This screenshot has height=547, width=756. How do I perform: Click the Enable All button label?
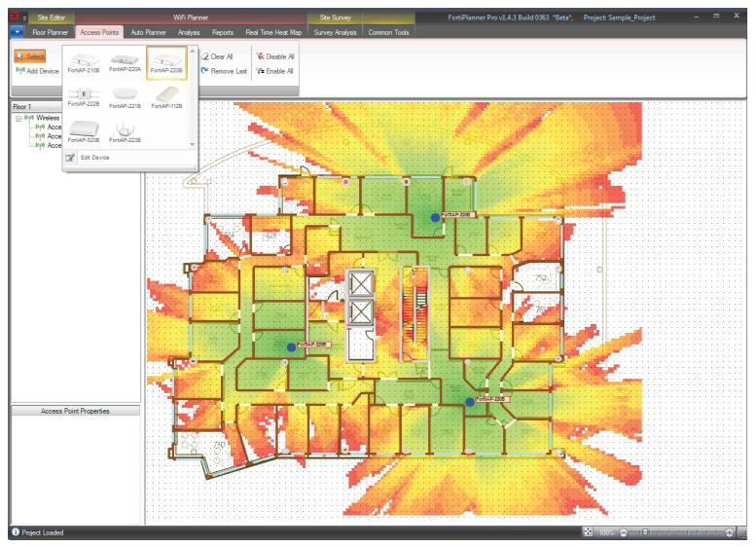pos(279,71)
